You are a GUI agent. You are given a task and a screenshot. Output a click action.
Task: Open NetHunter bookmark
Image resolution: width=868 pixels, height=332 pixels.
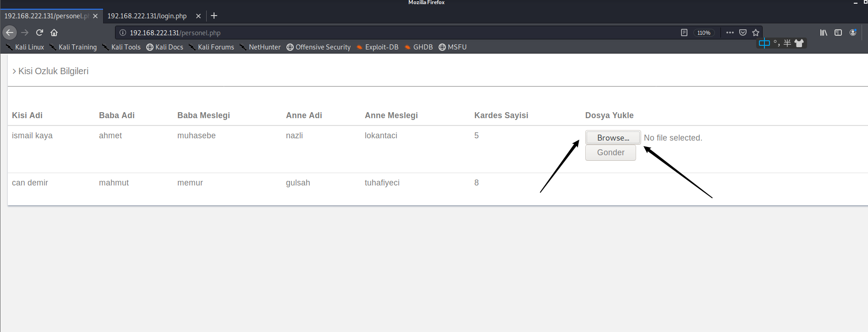pyautogui.click(x=260, y=47)
